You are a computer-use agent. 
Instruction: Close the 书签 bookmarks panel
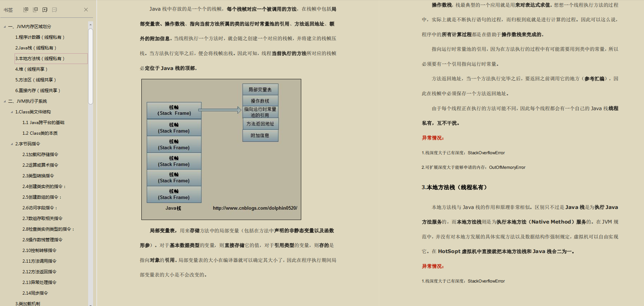(86, 10)
